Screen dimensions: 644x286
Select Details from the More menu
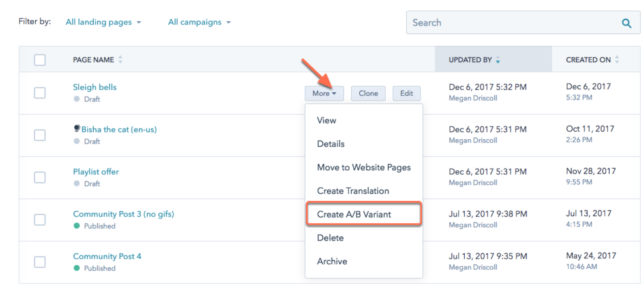331,144
